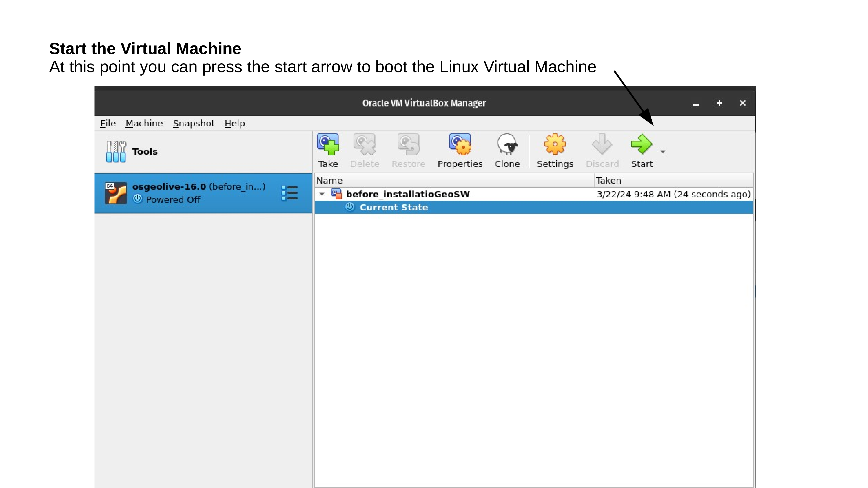Viewport: 868px width, 488px height.
Task: Click the Clone sheep icon
Action: pos(507,144)
